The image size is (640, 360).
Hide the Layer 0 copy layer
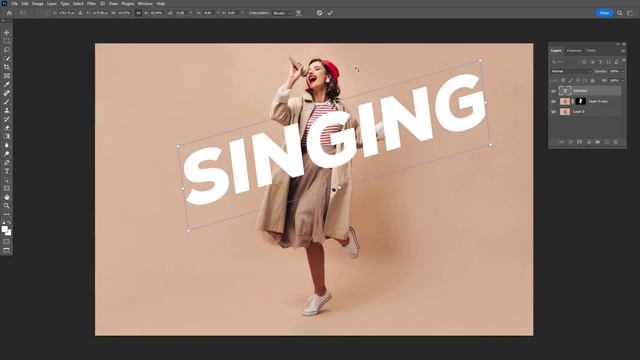pyautogui.click(x=553, y=101)
